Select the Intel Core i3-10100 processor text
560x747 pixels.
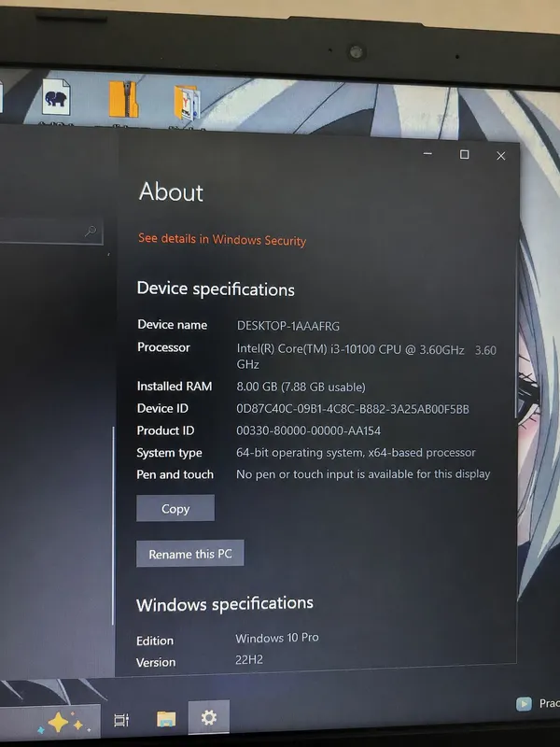pyautogui.click(x=366, y=357)
